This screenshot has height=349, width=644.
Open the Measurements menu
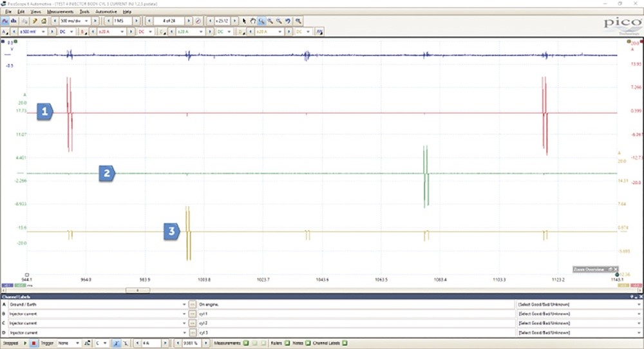click(60, 12)
